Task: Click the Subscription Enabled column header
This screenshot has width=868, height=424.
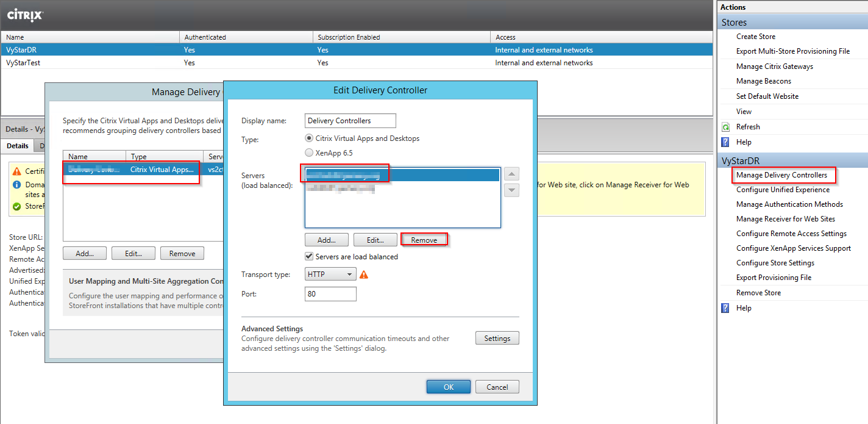Action: click(x=402, y=37)
